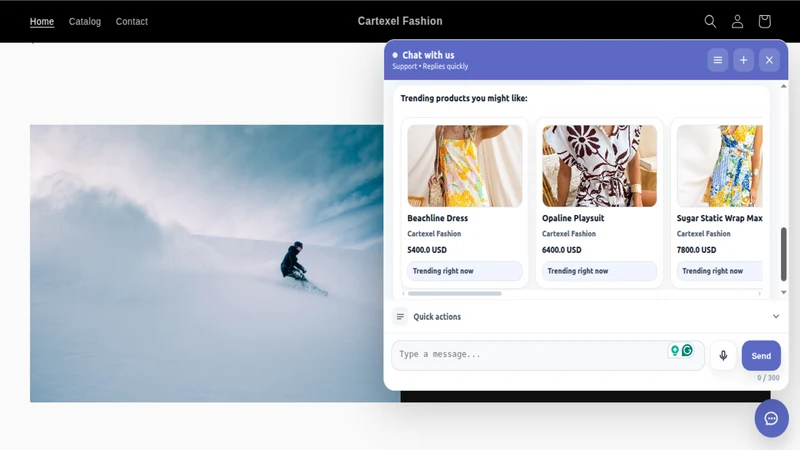This screenshot has width=800, height=450.
Task: Click the Beachline Dress product name
Action: tap(438, 218)
